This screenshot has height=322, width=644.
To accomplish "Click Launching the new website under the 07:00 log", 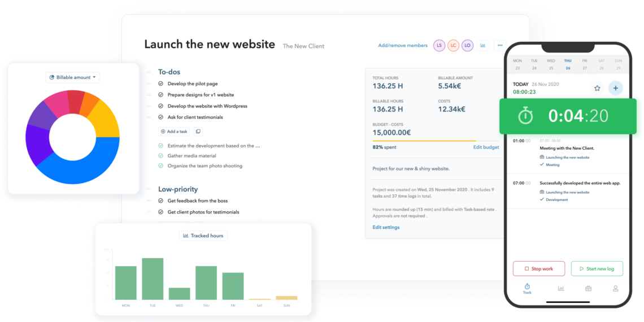I will (568, 192).
